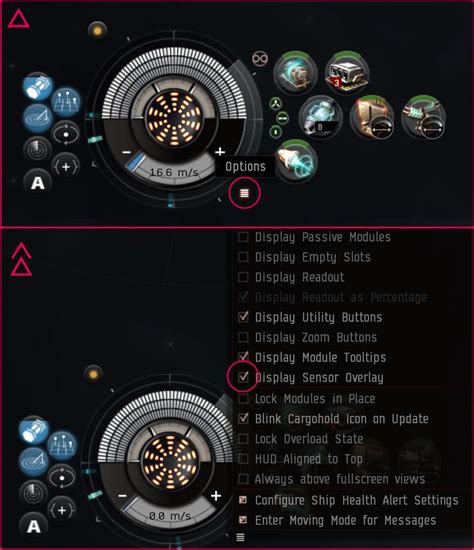Click the infinity-shaped icon near the modules

click(260, 58)
